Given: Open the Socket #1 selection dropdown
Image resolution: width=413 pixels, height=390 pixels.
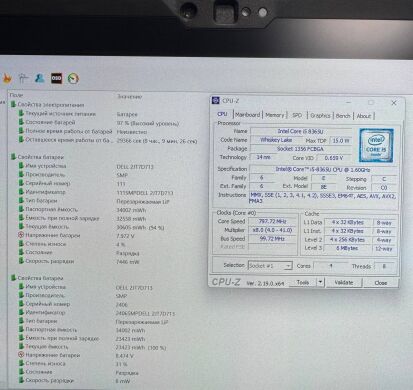Looking at the screenshot, I should click(270, 266).
